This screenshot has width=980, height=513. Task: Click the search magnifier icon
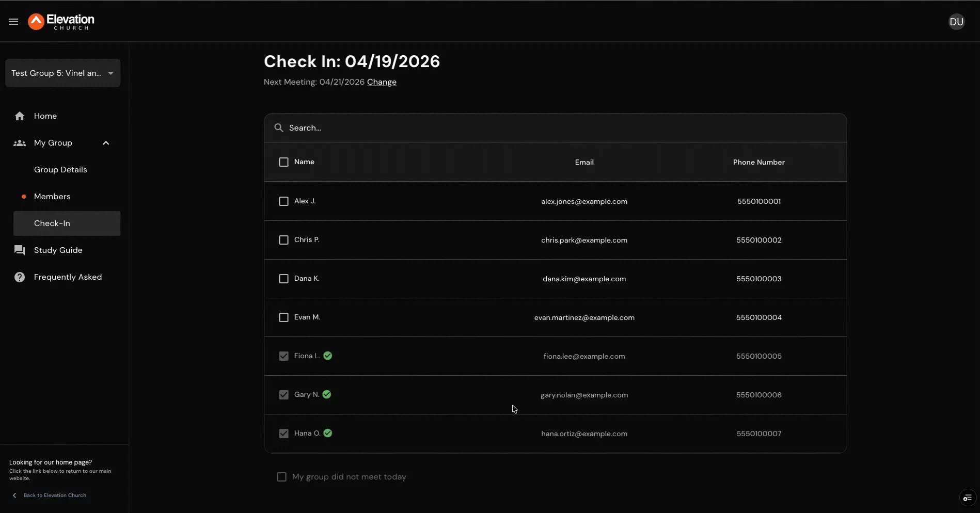tap(279, 128)
